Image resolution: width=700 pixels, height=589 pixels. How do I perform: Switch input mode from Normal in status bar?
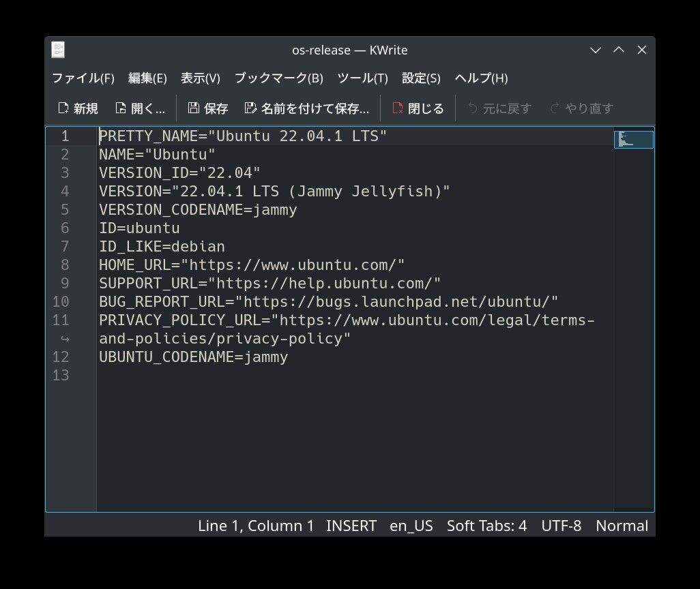(622, 526)
